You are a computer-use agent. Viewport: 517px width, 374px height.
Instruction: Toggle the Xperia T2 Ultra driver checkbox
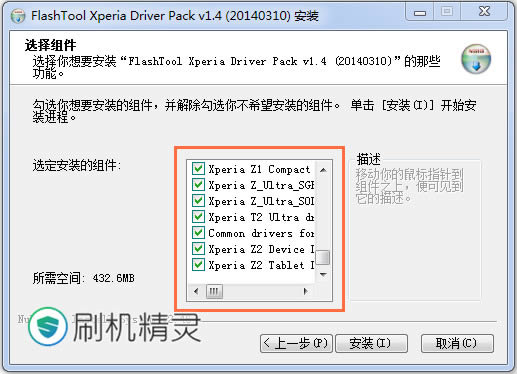click(198, 217)
